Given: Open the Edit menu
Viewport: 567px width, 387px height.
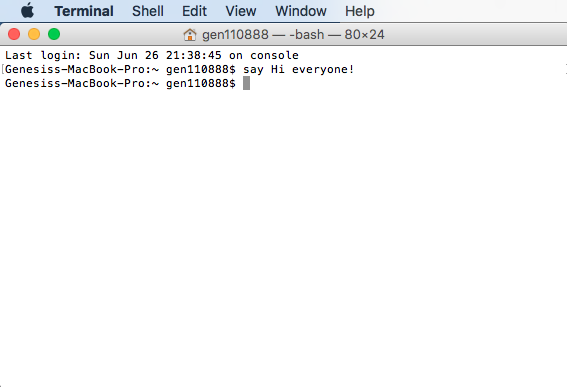Looking at the screenshot, I should coord(194,11).
